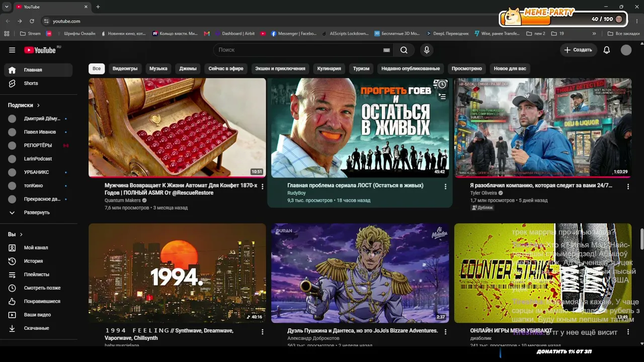Viewport: 644px width, 362px height.
Task: Expand subscriptions list with Развернуть
Action: [x=38, y=213]
